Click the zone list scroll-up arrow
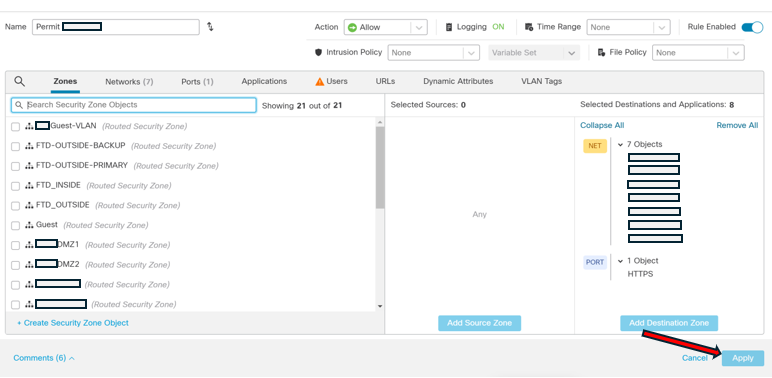The height and width of the screenshot is (378, 772). click(x=380, y=122)
